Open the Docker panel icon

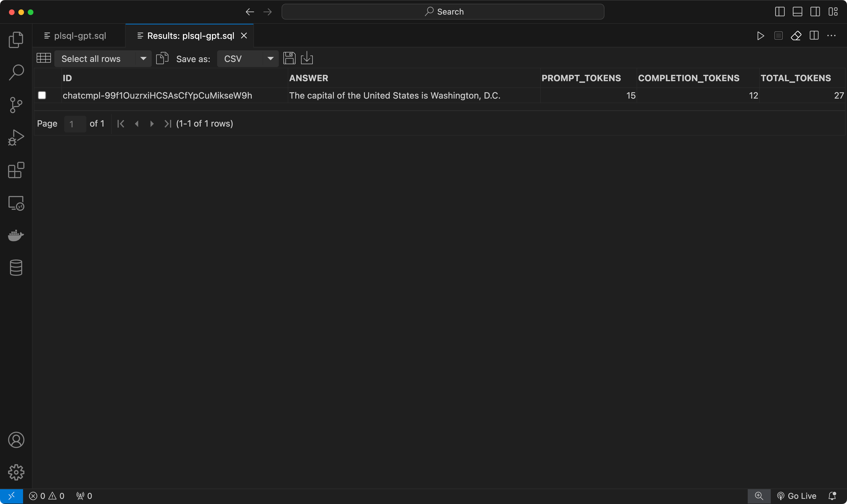tap(16, 235)
